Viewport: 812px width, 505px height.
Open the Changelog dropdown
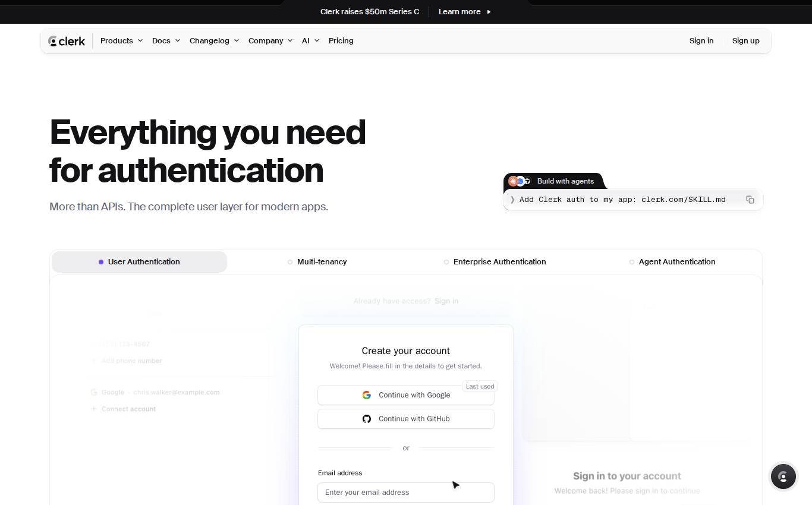214,41
